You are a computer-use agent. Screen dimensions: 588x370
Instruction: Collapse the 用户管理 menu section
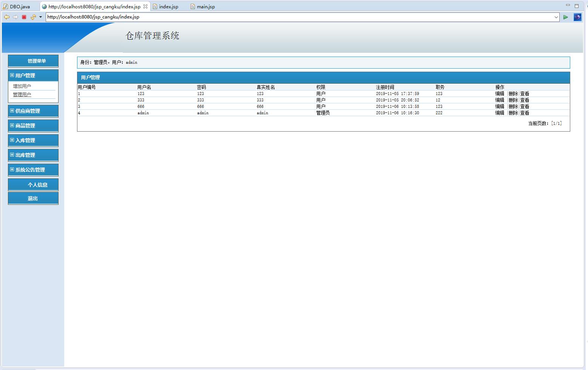pos(12,75)
